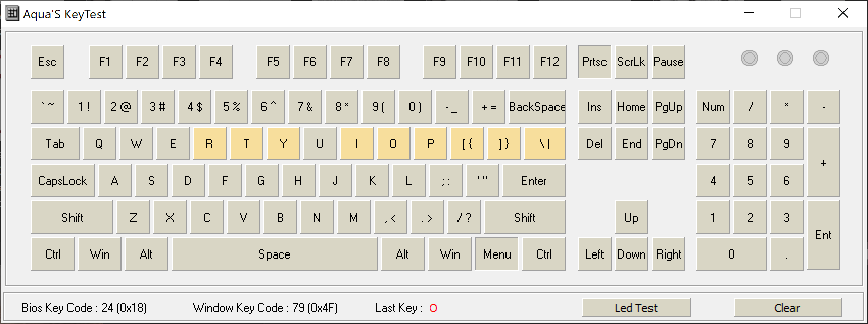Click the Led Test button

[636, 308]
